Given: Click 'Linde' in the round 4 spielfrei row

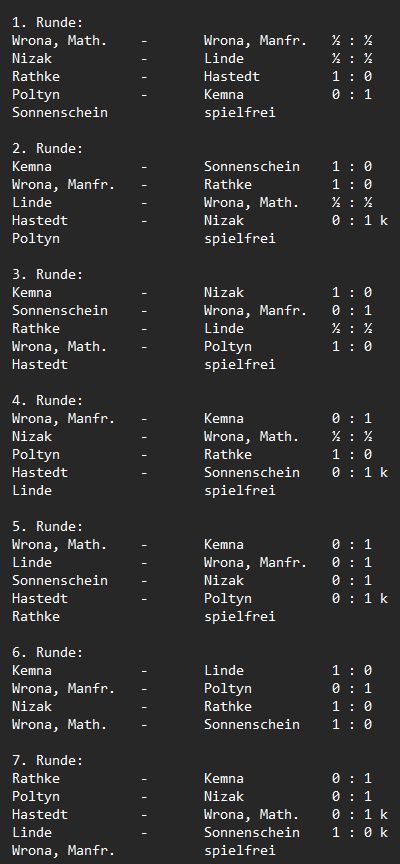Looking at the screenshot, I should (x=32, y=490).
